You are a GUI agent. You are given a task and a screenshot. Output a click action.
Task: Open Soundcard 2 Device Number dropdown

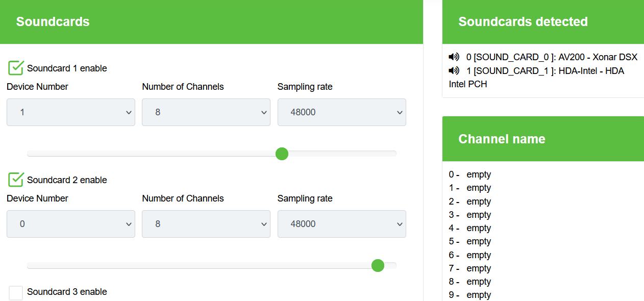(x=71, y=224)
